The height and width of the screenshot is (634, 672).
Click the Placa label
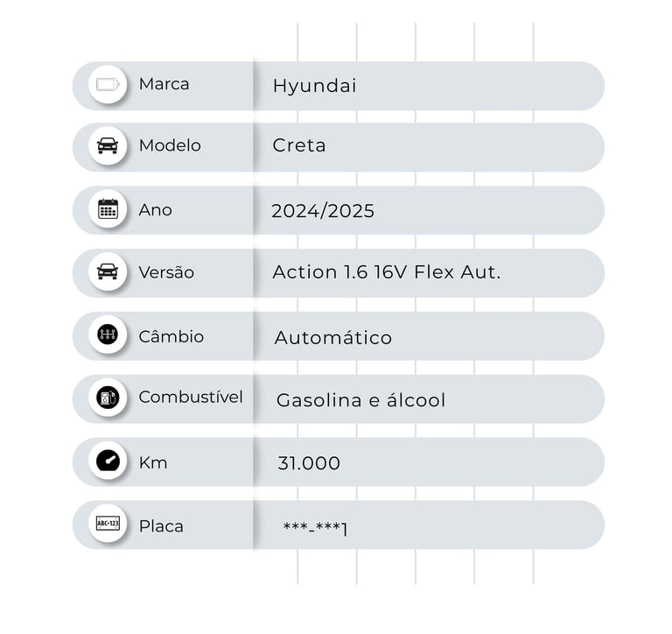161,526
